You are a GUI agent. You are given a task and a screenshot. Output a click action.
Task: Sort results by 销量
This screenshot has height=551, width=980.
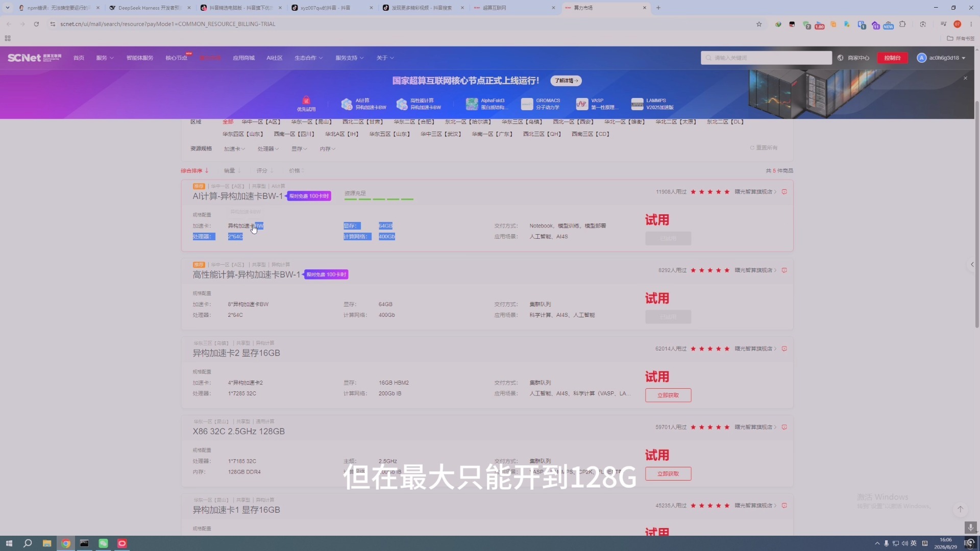(232, 171)
